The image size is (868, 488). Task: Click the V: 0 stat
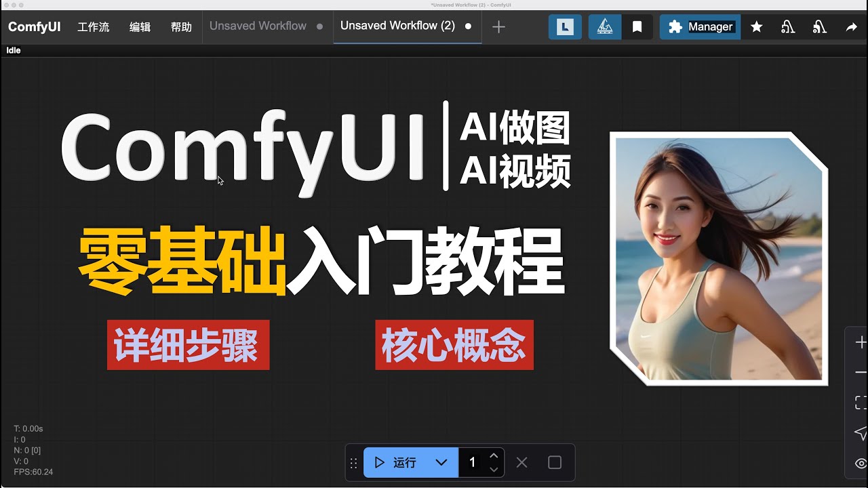pyautogui.click(x=21, y=462)
